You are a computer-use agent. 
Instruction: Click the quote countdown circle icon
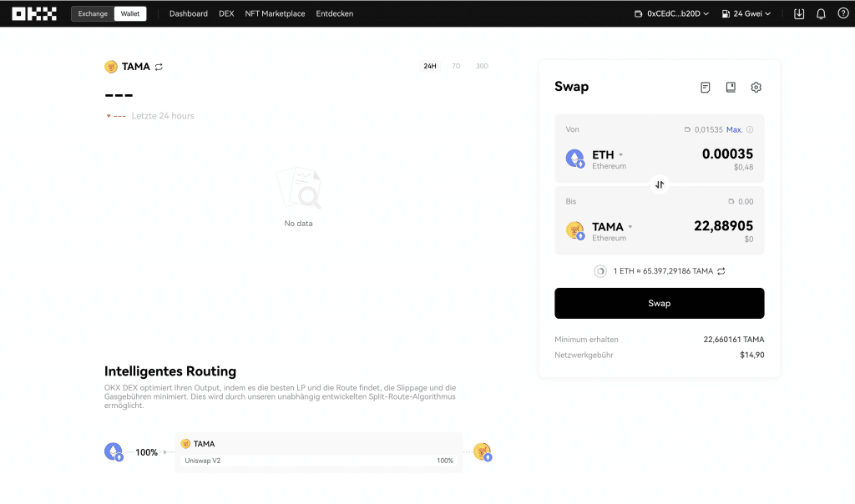600,271
